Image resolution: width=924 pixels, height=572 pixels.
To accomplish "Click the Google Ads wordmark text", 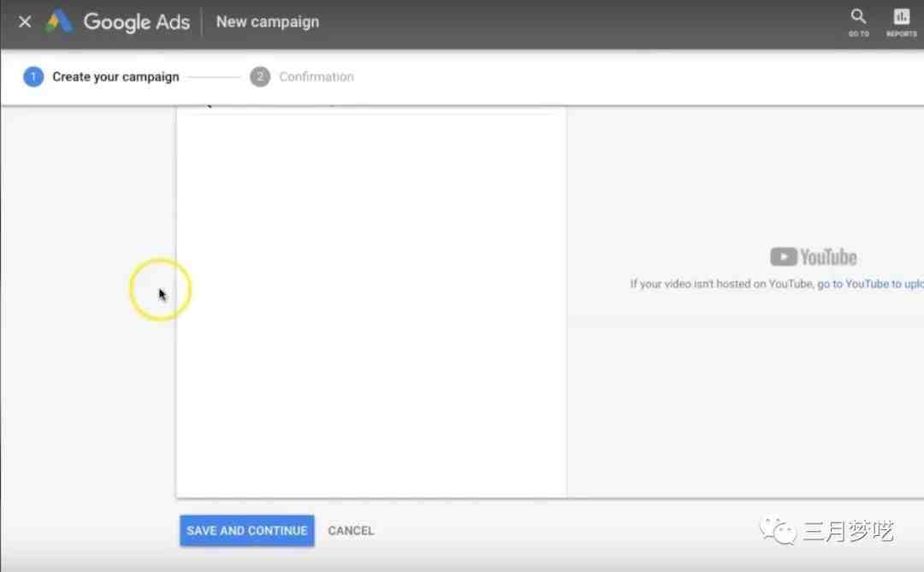I will [136, 22].
